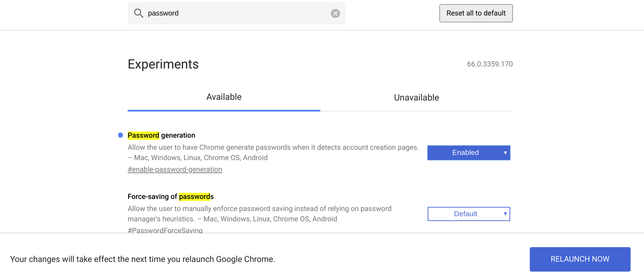Click the magnifying glass search icon
Image resolution: width=644 pixels, height=274 pixels.
tap(139, 13)
